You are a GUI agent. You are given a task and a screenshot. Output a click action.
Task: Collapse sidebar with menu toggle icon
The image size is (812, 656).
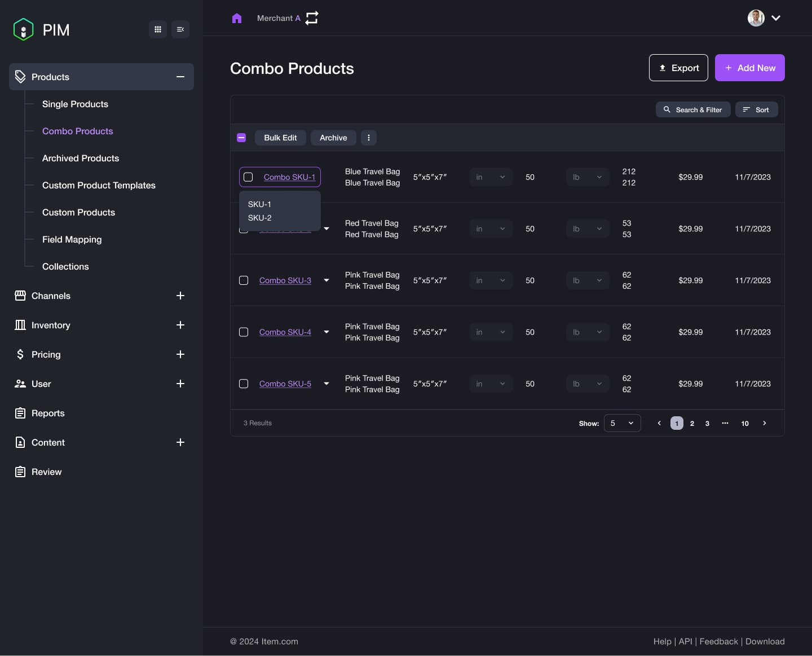pos(180,29)
